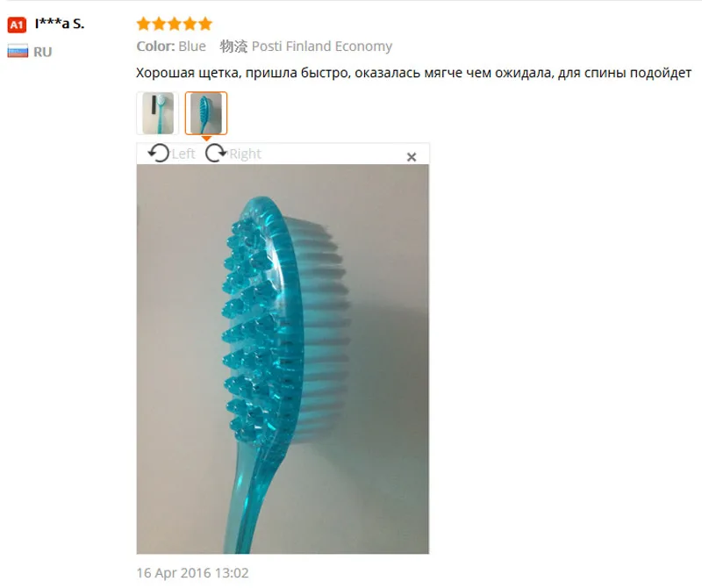This screenshot has height=588, width=702.
Task: Close the enlarged photo viewer
Action: click(412, 157)
